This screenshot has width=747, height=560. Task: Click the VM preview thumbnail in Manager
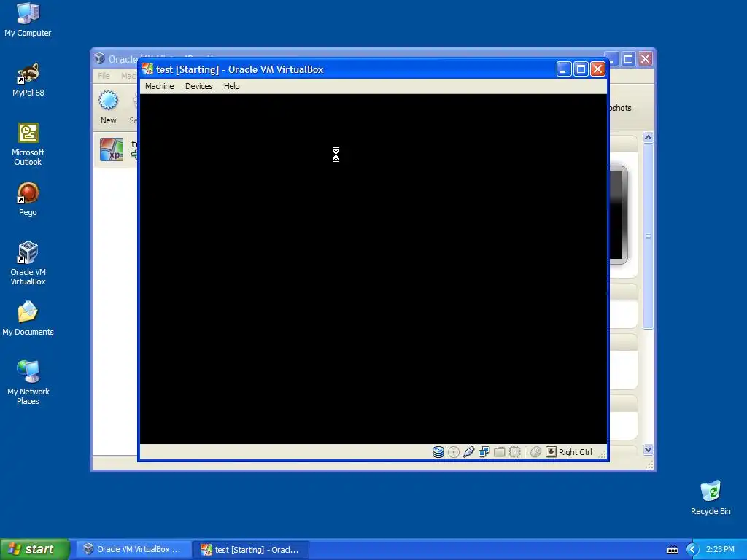tap(619, 215)
